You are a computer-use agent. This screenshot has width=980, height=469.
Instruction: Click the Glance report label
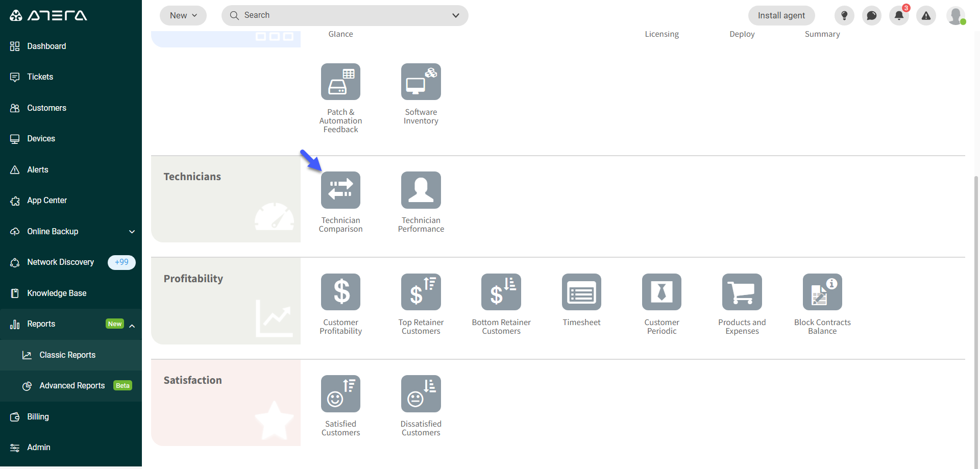(340, 34)
